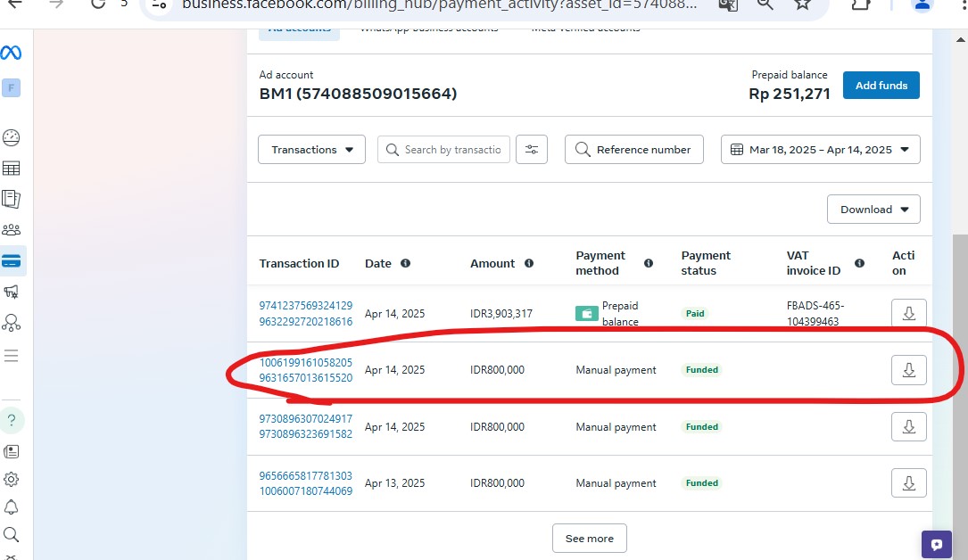Viewport: 968px width, 560px height.
Task: Expand the Transactions dropdown
Action: [311, 150]
